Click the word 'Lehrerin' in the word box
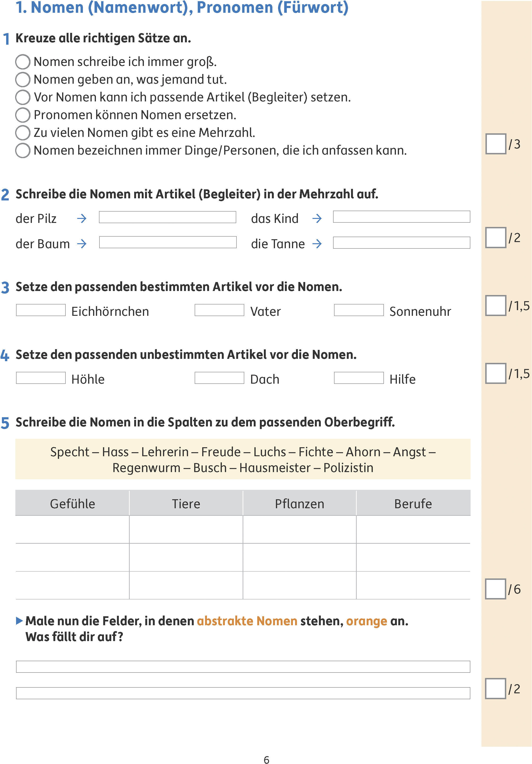This screenshot has height=764, width=532. pos(165,452)
